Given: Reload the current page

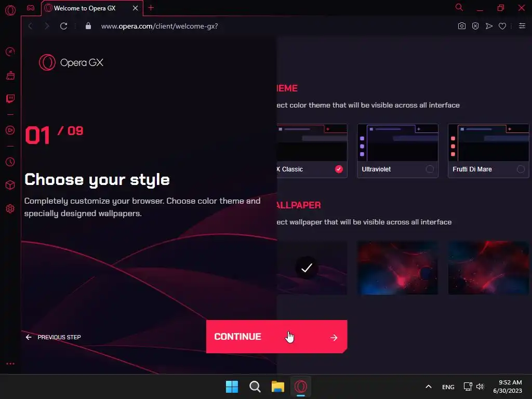Looking at the screenshot, I should (63, 26).
